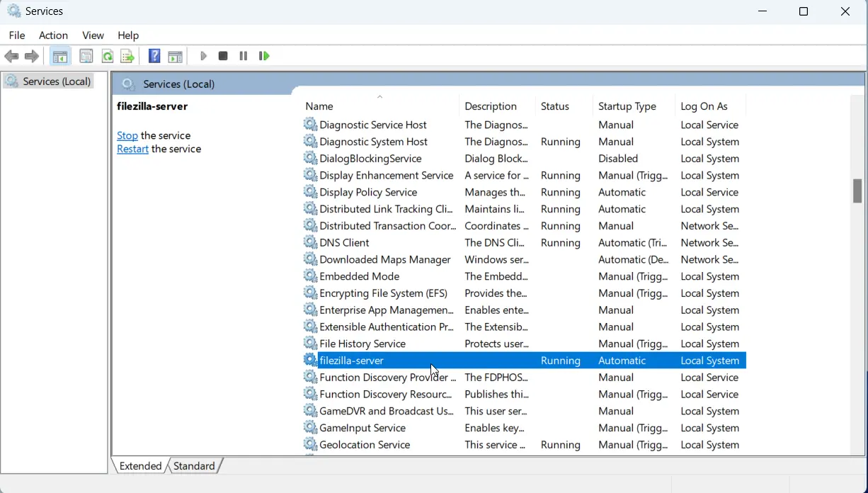Viewport: 868px width, 493px height.
Task: Sort services by the Name column header
Action: click(x=380, y=106)
